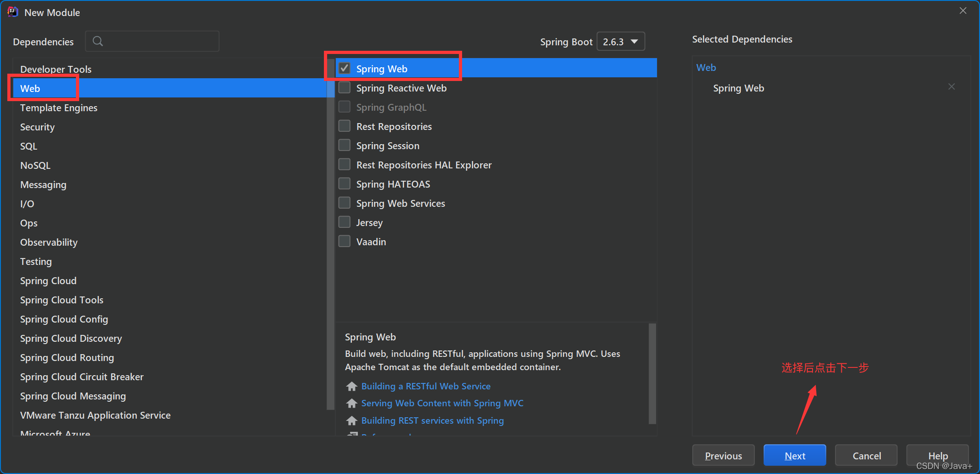Image resolution: width=980 pixels, height=474 pixels.
Task: Choose the Template Engines category
Action: (170, 108)
